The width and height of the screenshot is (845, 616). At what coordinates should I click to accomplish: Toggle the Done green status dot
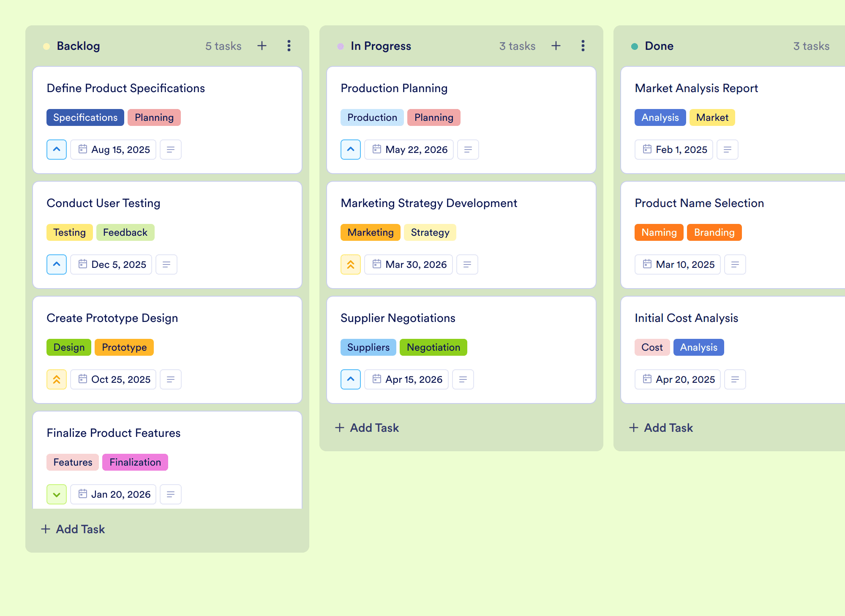635,46
